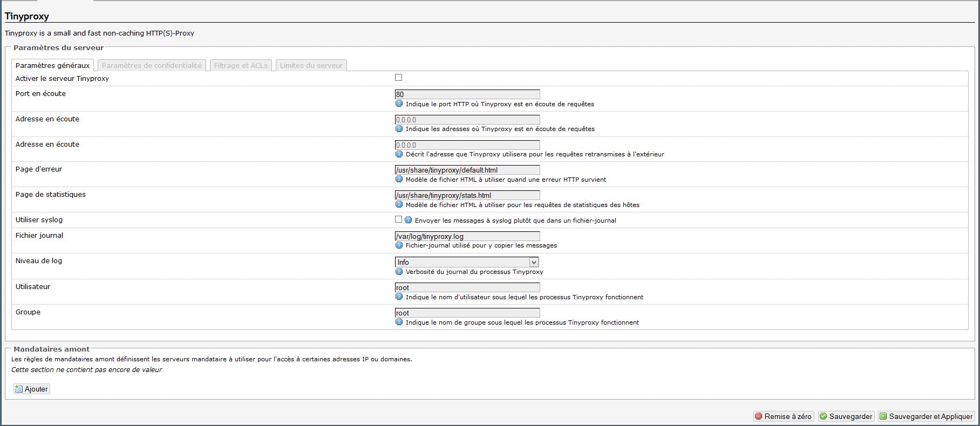The image size is (980, 426).
Task: Open the Filtrage et ACLs tab
Action: click(x=241, y=65)
